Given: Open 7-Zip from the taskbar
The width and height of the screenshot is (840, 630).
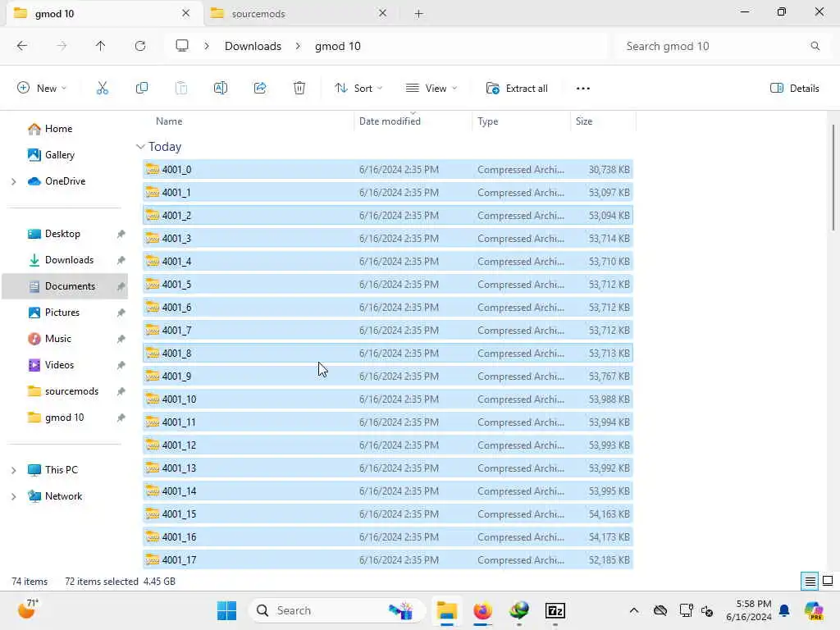Looking at the screenshot, I should pyautogui.click(x=555, y=610).
